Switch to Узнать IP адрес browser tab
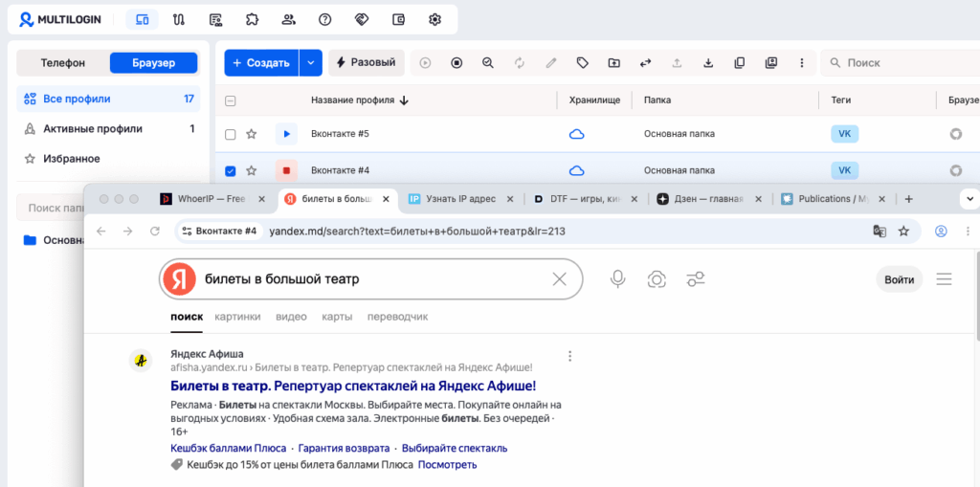This screenshot has width=980, height=487. tap(461, 199)
